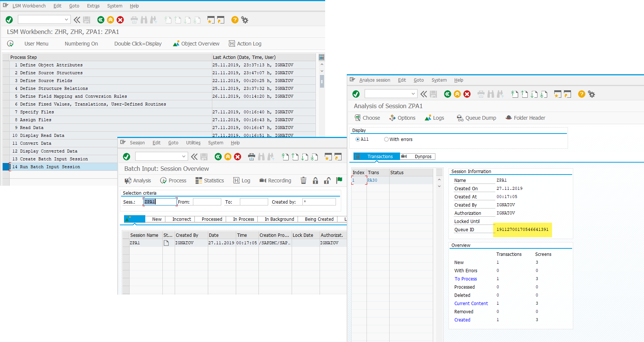Click the To Process link
The height and width of the screenshot is (342, 644).
click(466, 279)
